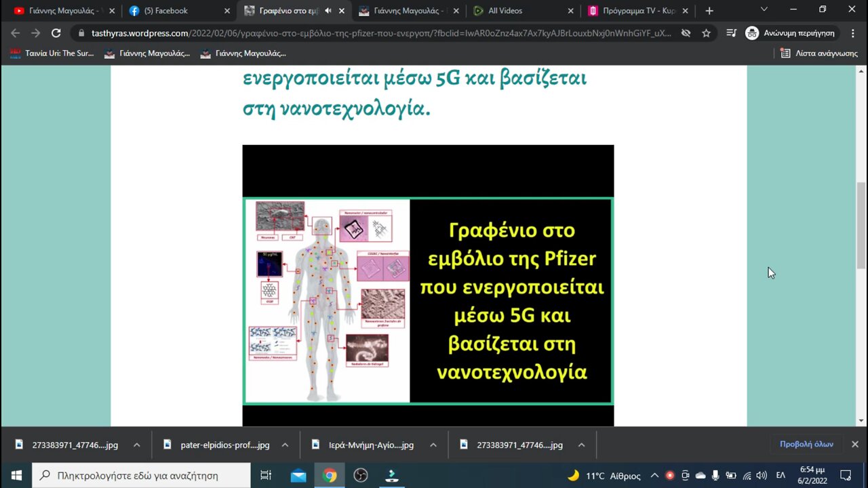Open the media control playlist icon
Viewport: 868px width, 488px height.
pos(731,33)
